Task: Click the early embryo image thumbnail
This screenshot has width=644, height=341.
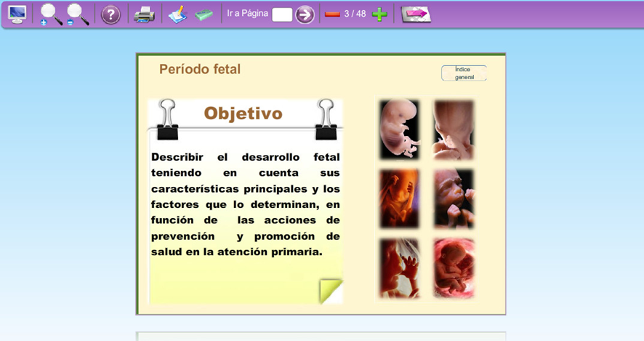Action: [x=399, y=129]
